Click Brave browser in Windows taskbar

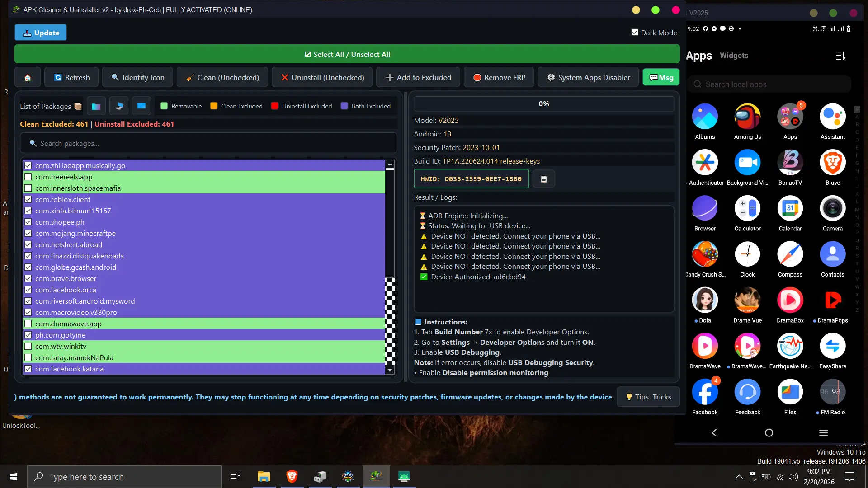pos(292,476)
